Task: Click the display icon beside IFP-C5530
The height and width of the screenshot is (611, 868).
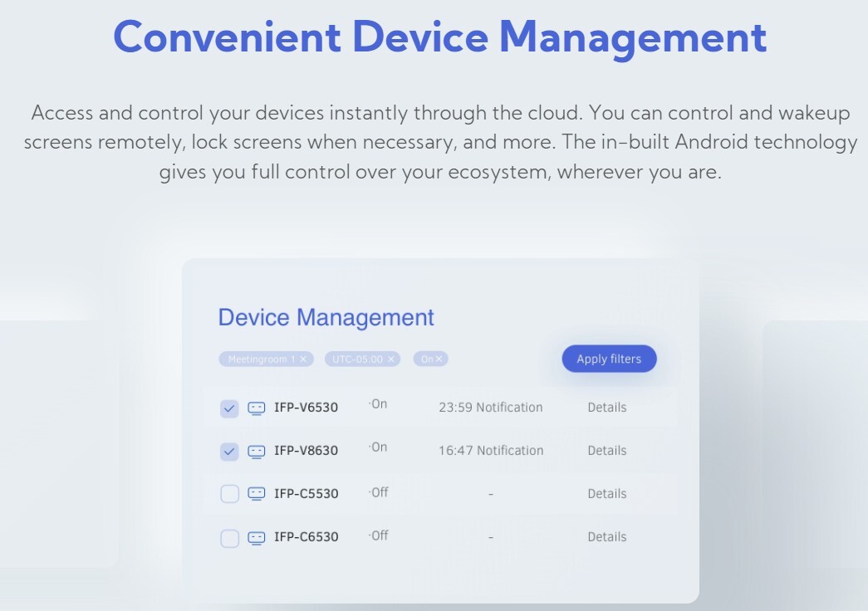Action: pyautogui.click(x=256, y=494)
